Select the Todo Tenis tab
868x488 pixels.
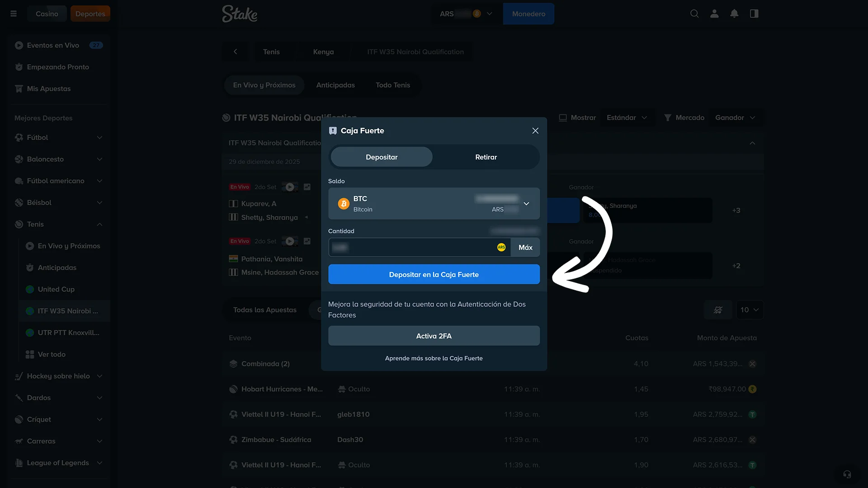click(393, 85)
